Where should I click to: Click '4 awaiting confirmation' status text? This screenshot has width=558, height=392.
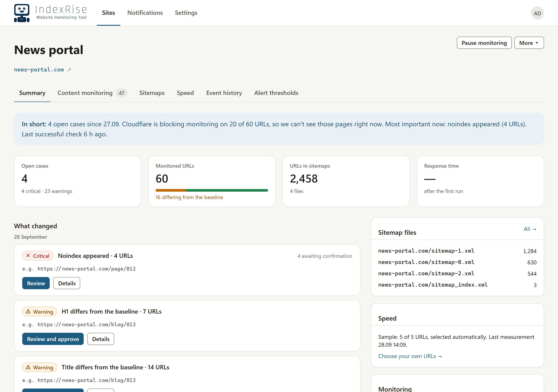point(325,256)
